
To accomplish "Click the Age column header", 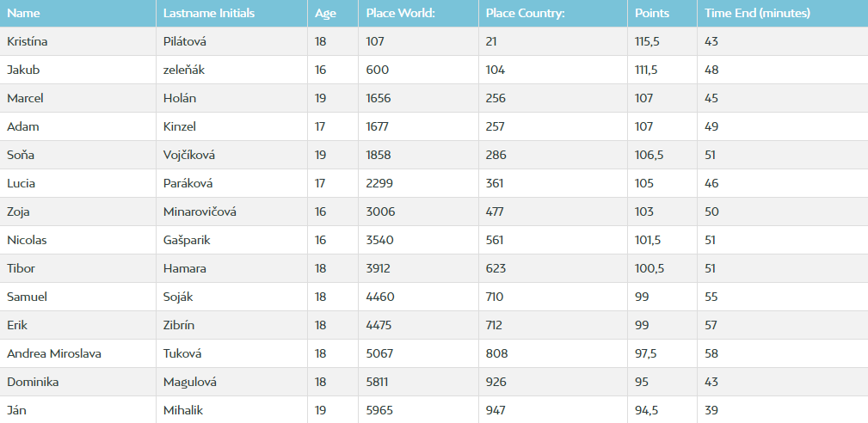I will 333,13.
